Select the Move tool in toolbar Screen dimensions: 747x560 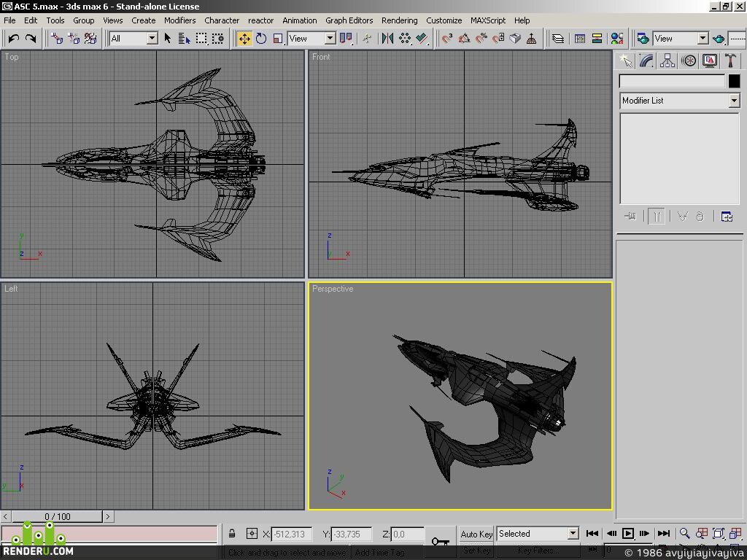[244, 39]
